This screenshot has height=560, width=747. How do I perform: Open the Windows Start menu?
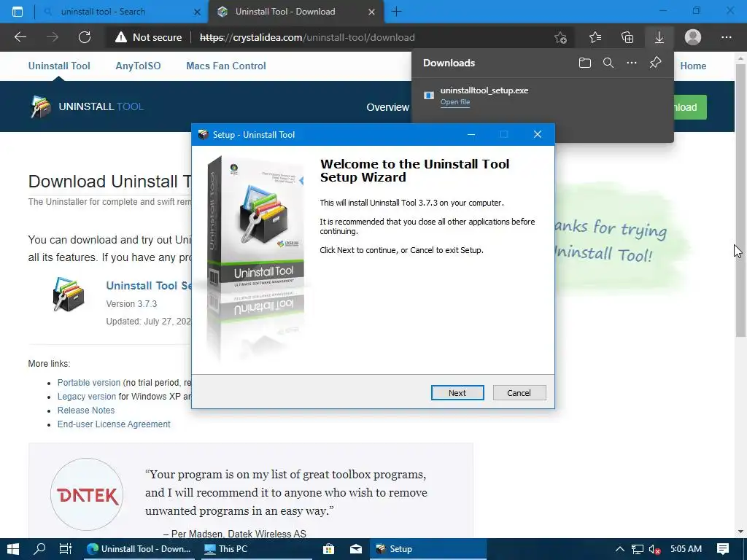pos(13,549)
